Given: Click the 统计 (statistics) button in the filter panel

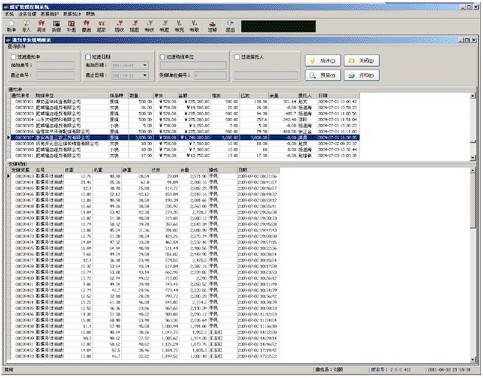Looking at the screenshot, I should tap(323, 61).
